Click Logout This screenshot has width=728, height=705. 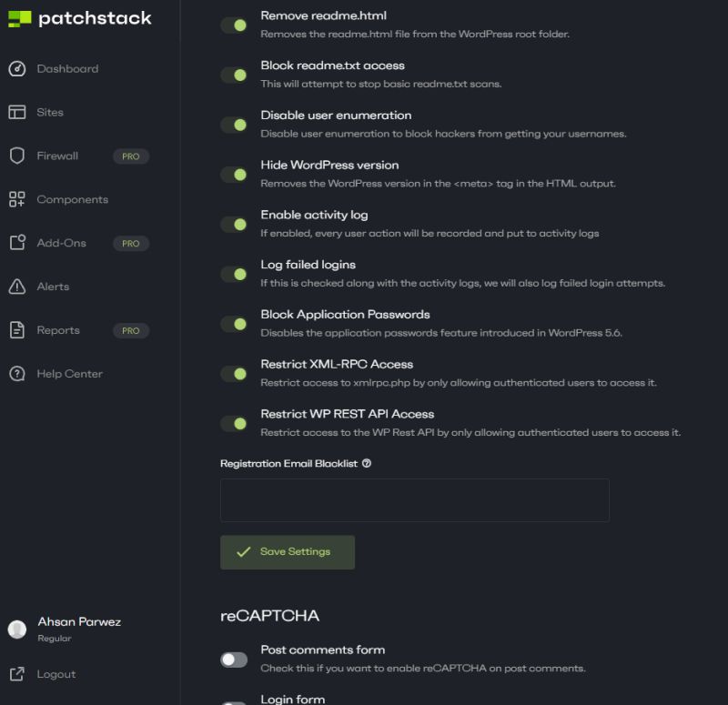coord(56,674)
